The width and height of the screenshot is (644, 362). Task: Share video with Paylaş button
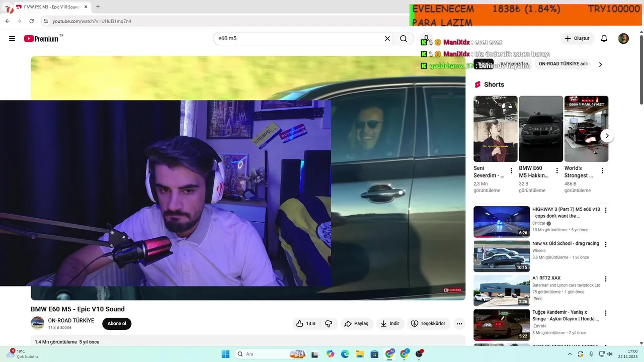pos(356,324)
